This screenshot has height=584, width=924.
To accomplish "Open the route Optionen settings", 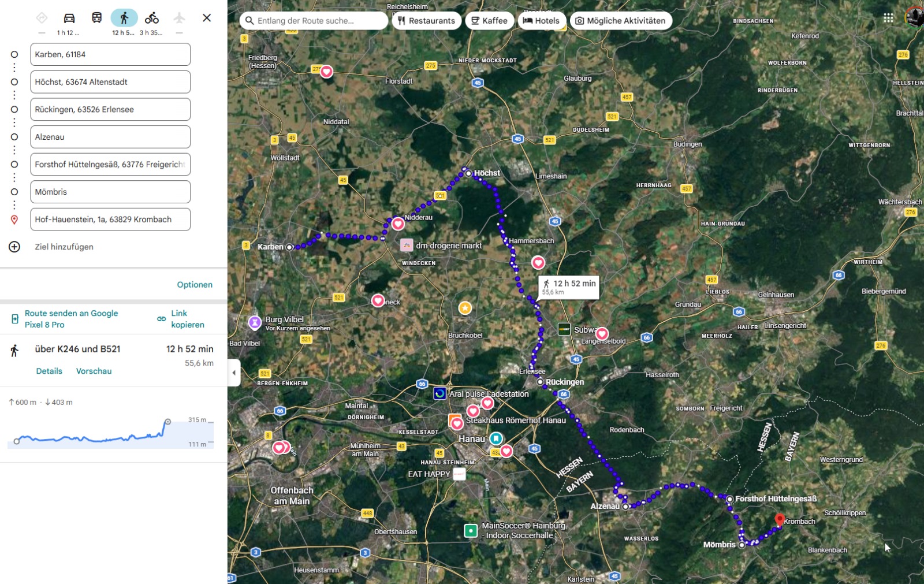I will tap(195, 285).
